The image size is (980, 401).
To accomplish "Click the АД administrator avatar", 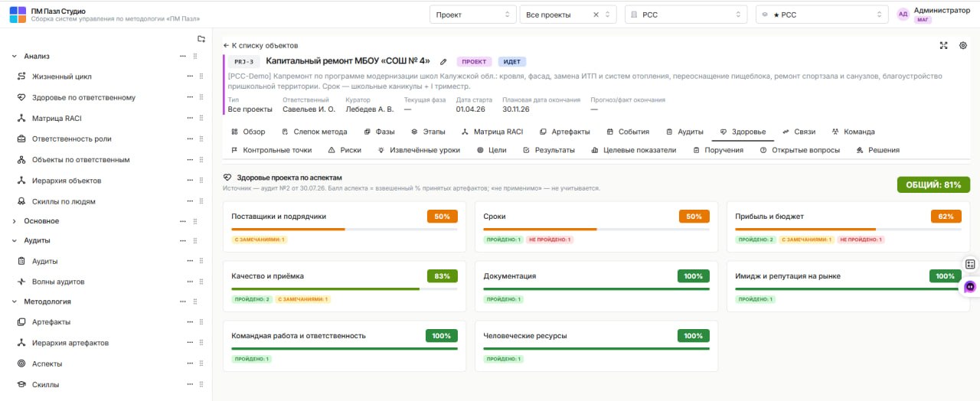I will click(903, 15).
